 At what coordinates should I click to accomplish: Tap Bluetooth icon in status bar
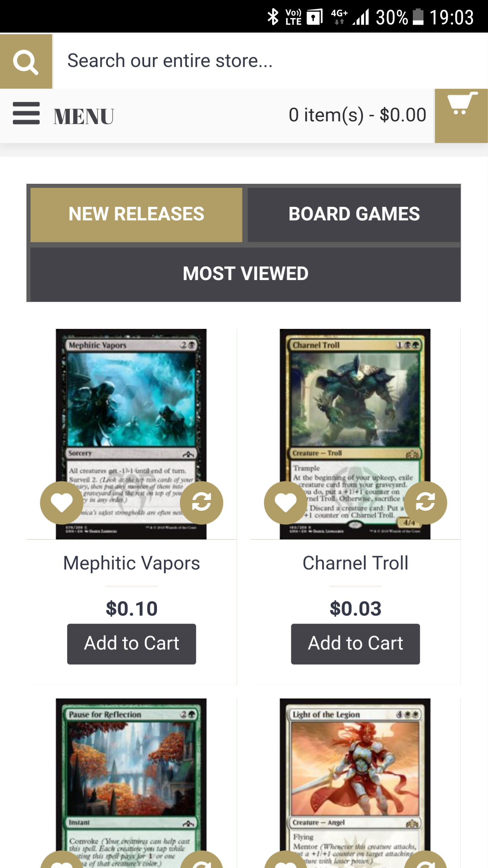(273, 17)
